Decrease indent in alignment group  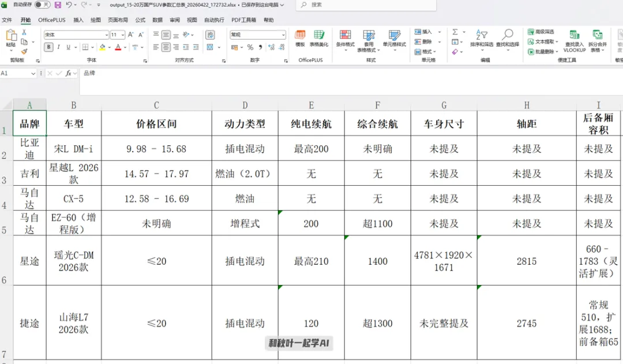186,47
